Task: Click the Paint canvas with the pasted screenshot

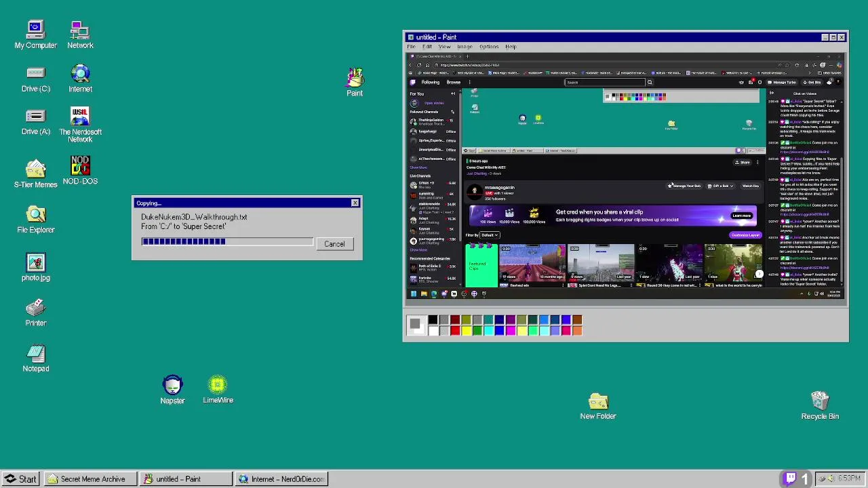Action: (625, 176)
